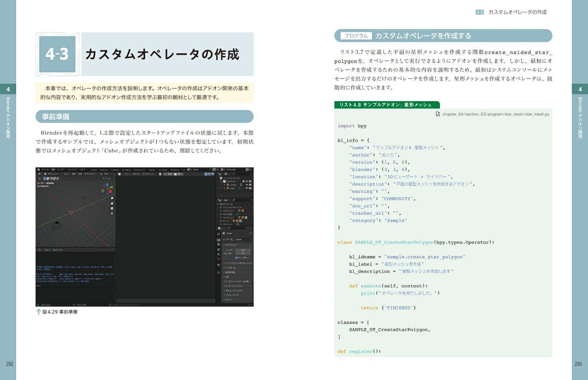Toggle the eye visibility icon next to Light
Image resolution: width=588 pixels, height=380 pixels.
(x=247, y=188)
